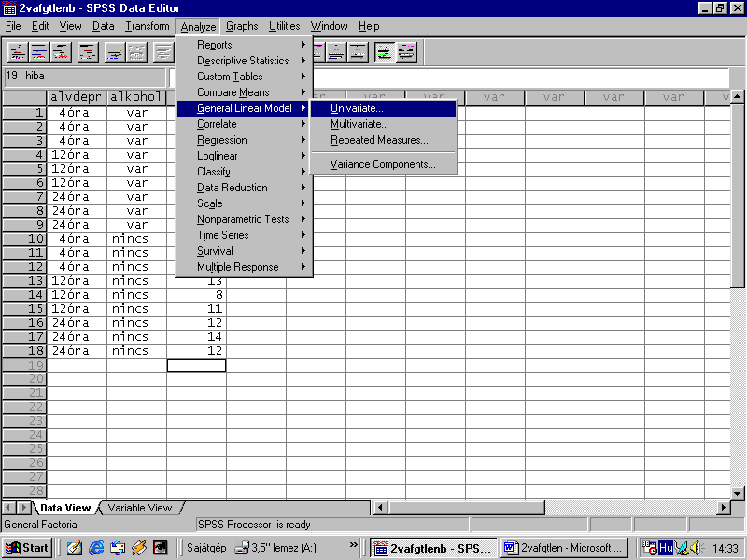Select row header 18
Viewport: 747px width, 560px height.
pos(24,351)
